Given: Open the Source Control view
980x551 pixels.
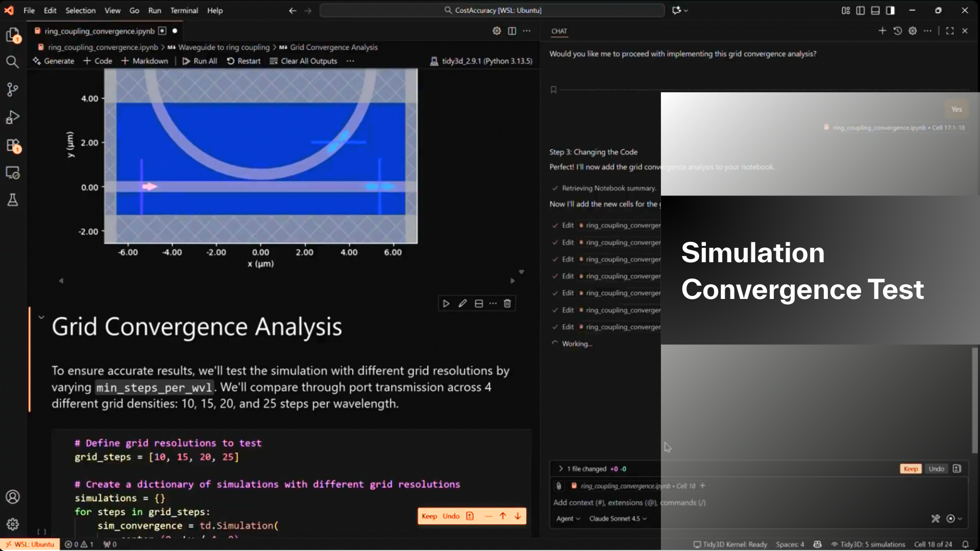Looking at the screenshot, I should [x=12, y=90].
